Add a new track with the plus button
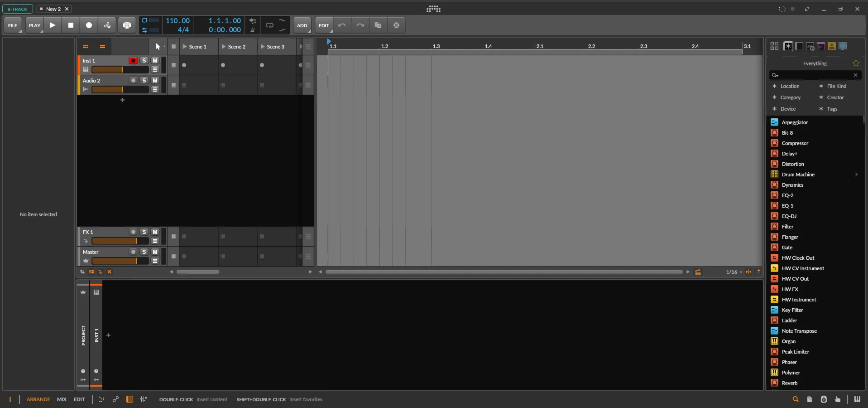This screenshot has height=408, width=868. (x=122, y=100)
